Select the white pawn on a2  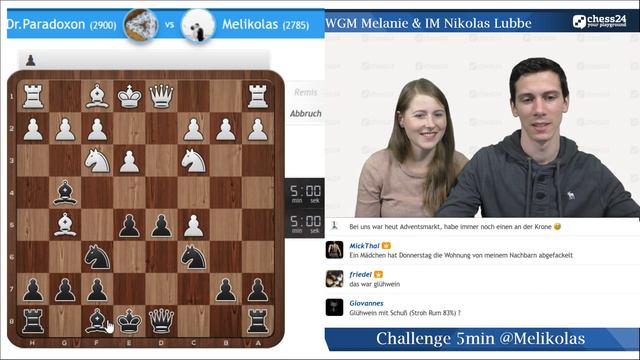click(x=258, y=129)
